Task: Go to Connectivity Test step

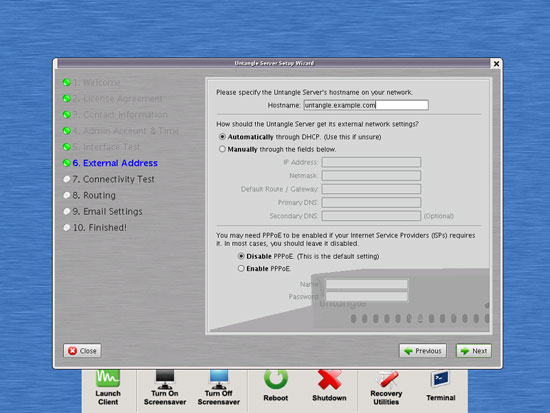Action: [x=113, y=179]
